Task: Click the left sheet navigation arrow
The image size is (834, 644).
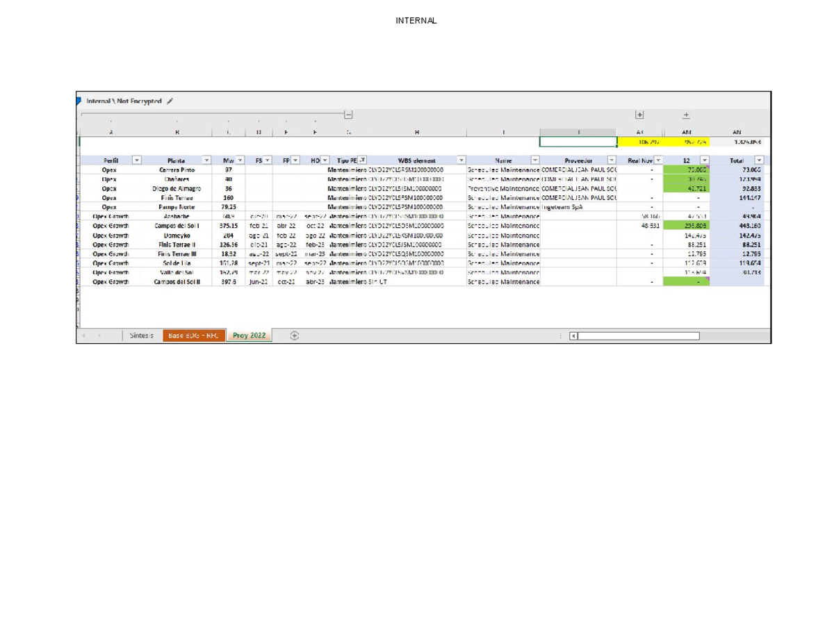Action: pos(84,335)
